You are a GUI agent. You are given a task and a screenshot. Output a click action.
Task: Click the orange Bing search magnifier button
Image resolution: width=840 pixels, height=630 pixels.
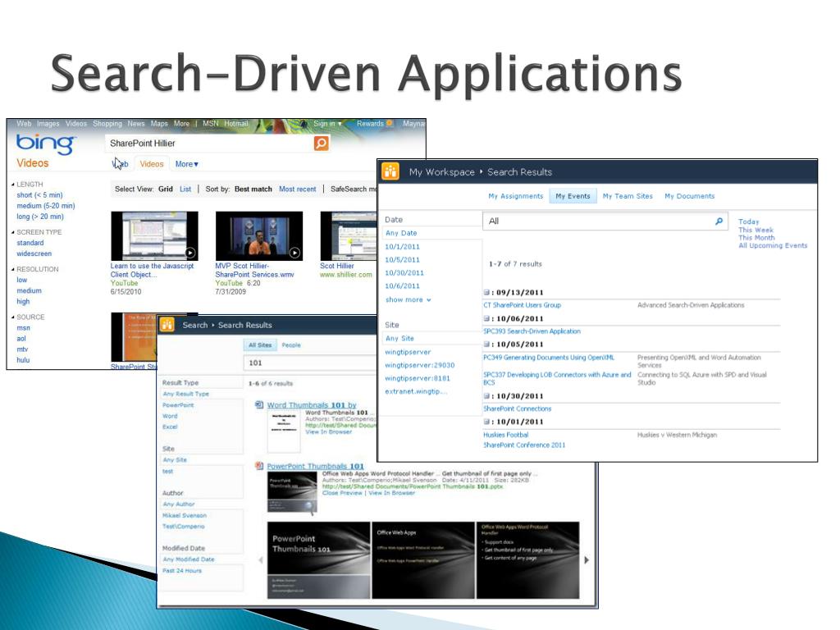[321, 143]
